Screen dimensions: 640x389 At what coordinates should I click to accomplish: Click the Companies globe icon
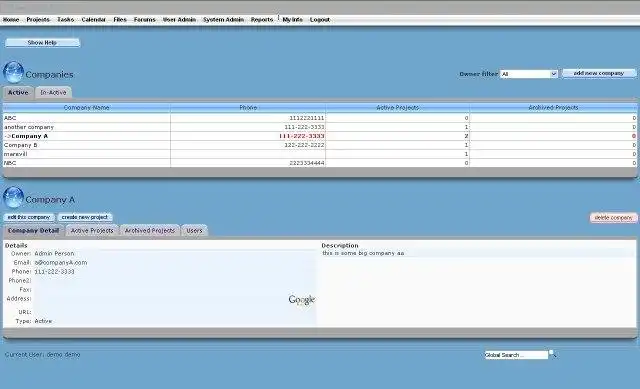13,72
